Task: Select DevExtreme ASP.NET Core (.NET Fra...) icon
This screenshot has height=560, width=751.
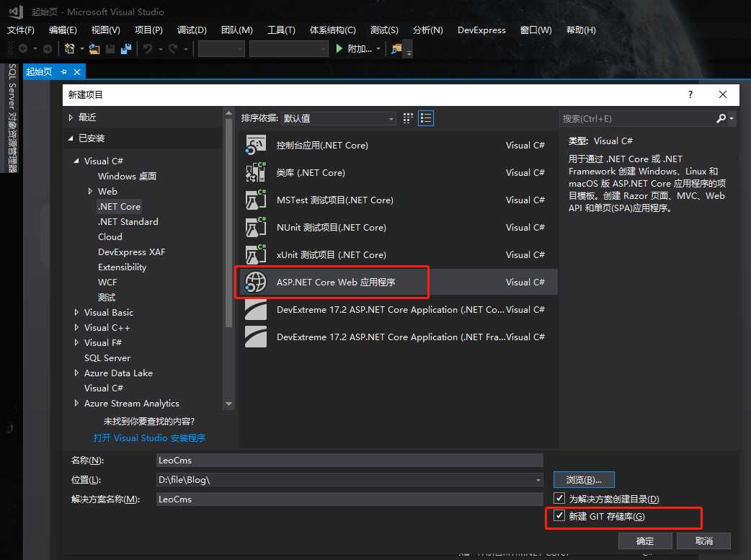Action: click(x=256, y=337)
